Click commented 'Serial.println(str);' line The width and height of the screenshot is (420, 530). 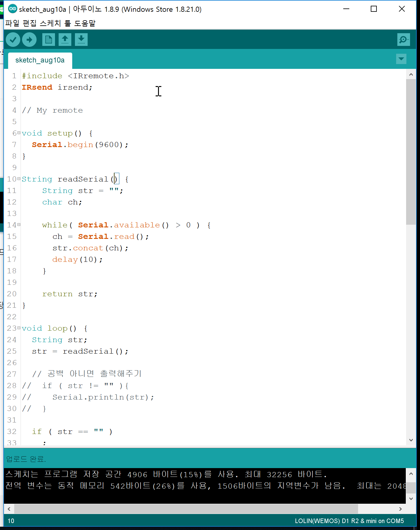click(x=103, y=397)
